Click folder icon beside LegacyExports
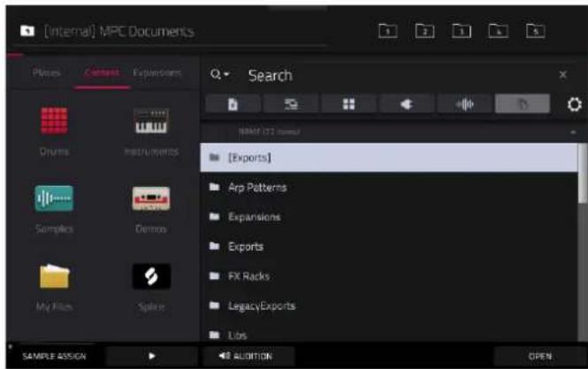Image resolution: width=588 pixels, height=369 pixels. point(214,305)
